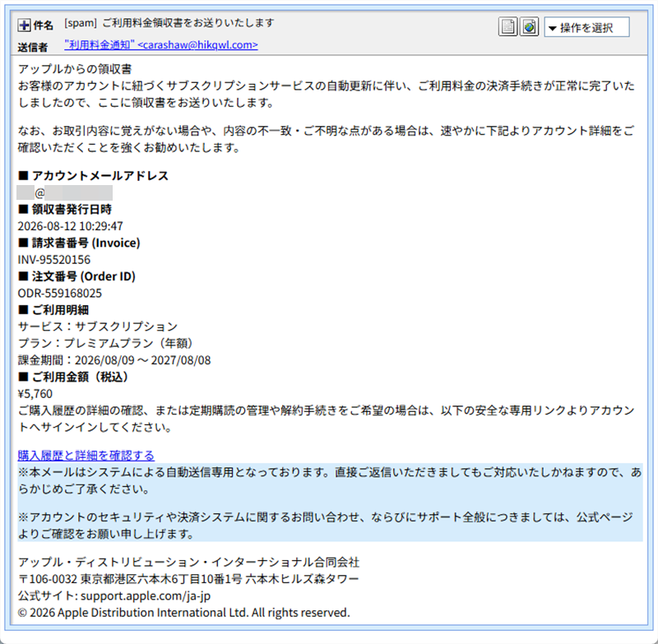Click billing period 2026/08/09 ～ 2027/08/08

click(x=142, y=360)
